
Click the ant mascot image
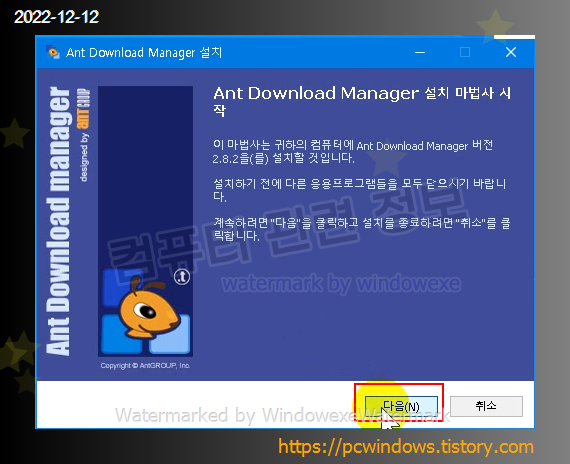point(150,307)
